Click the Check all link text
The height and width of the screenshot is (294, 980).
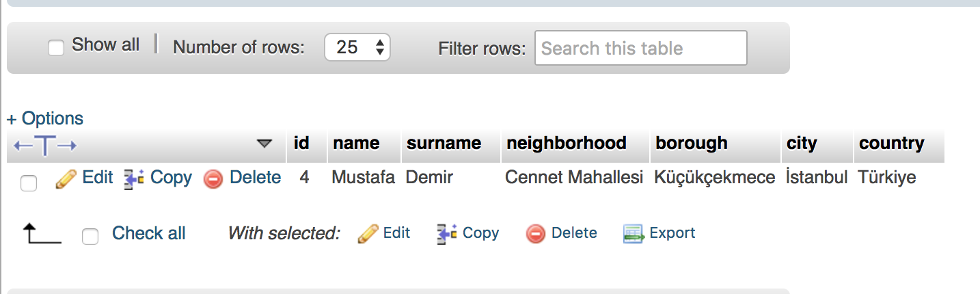click(149, 233)
